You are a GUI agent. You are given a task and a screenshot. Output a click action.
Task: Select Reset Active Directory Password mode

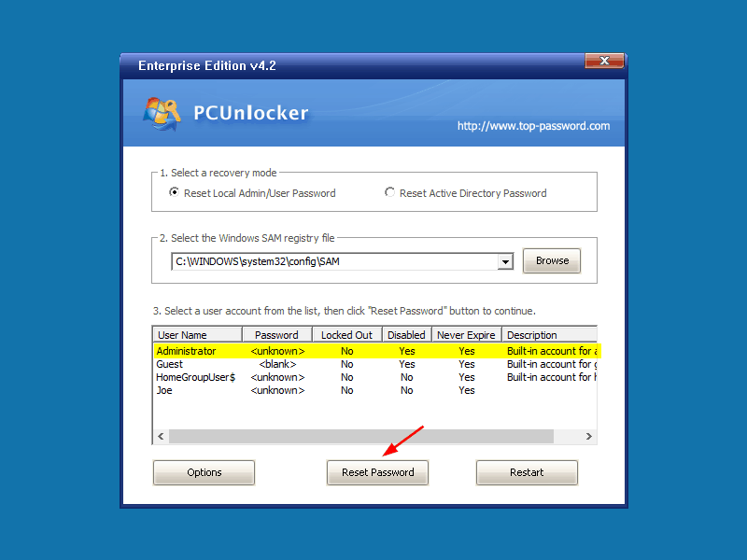coord(389,192)
